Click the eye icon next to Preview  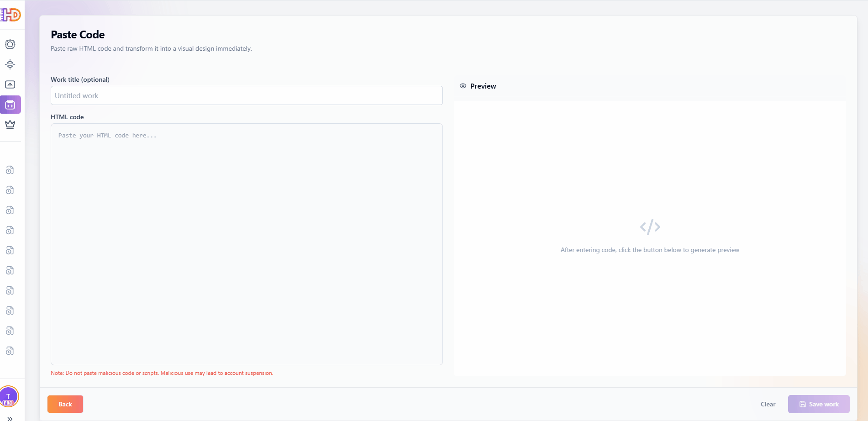[x=463, y=86]
